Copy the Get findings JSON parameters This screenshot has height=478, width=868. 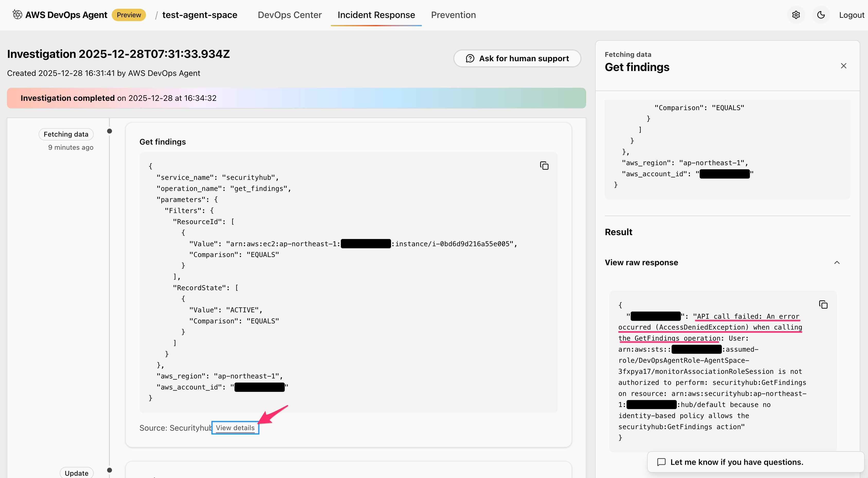(544, 165)
